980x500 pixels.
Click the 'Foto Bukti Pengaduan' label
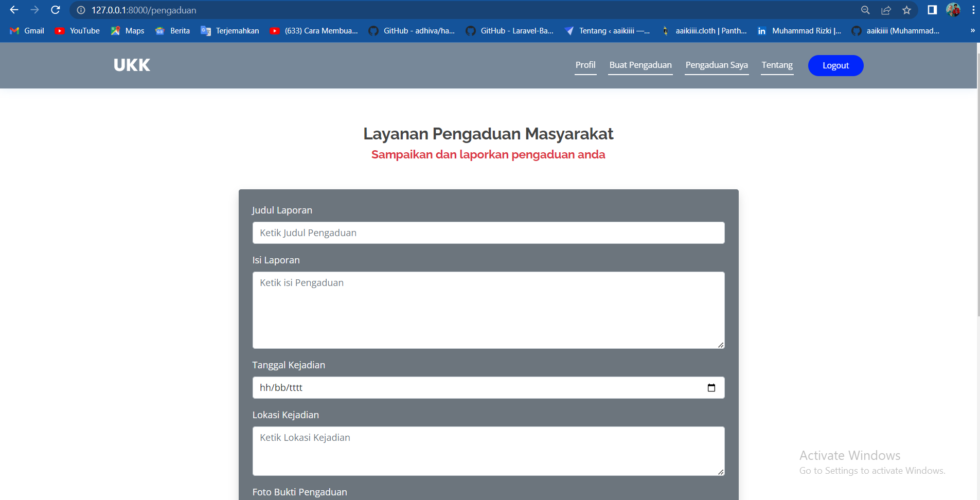(x=299, y=492)
